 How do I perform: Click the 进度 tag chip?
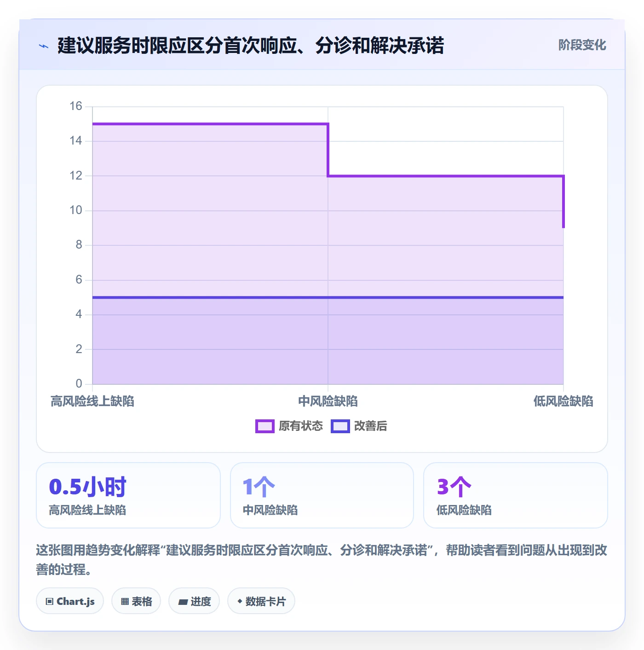click(x=194, y=601)
